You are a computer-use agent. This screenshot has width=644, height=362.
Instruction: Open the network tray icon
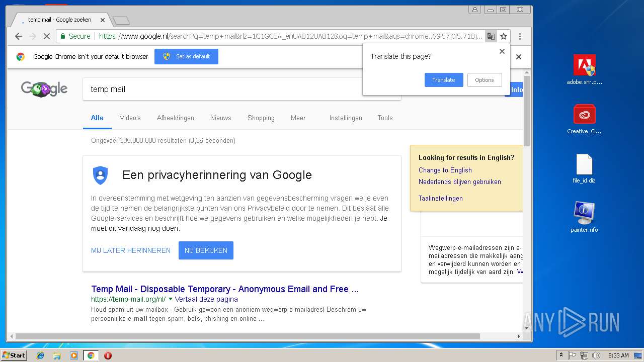(x=584, y=355)
